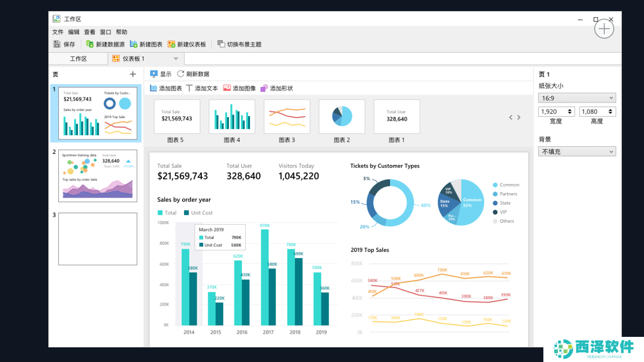Select the 图表 1 Total User thumbnail
This screenshot has height=362, width=644.
pos(397,117)
